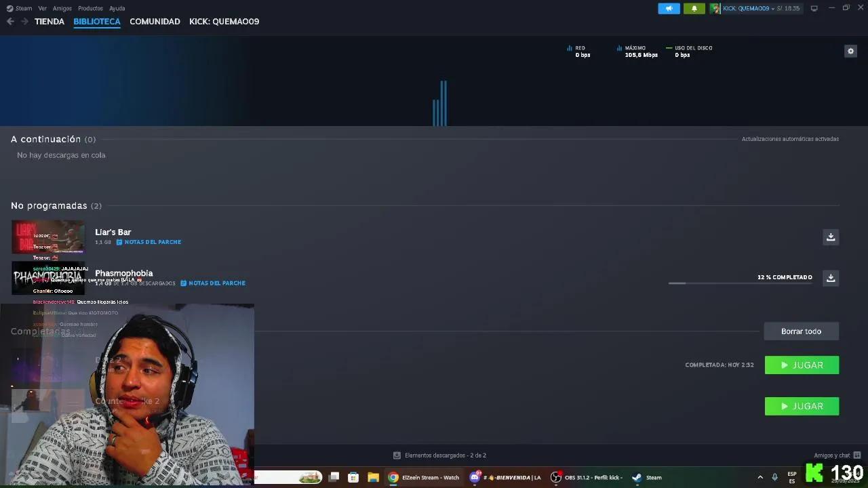Resume Phasmophobia download with the download icon
The image size is (868, 488).
click(831, 278)
